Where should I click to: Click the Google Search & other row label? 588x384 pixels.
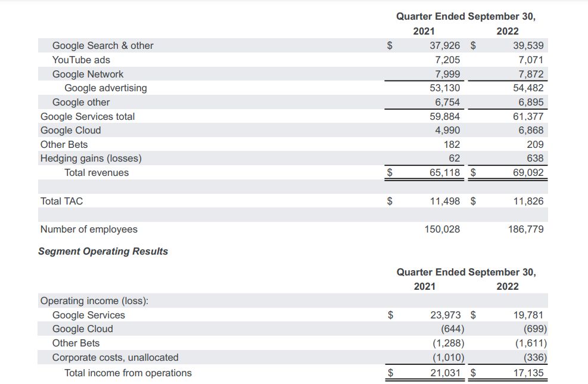point(102,45)
